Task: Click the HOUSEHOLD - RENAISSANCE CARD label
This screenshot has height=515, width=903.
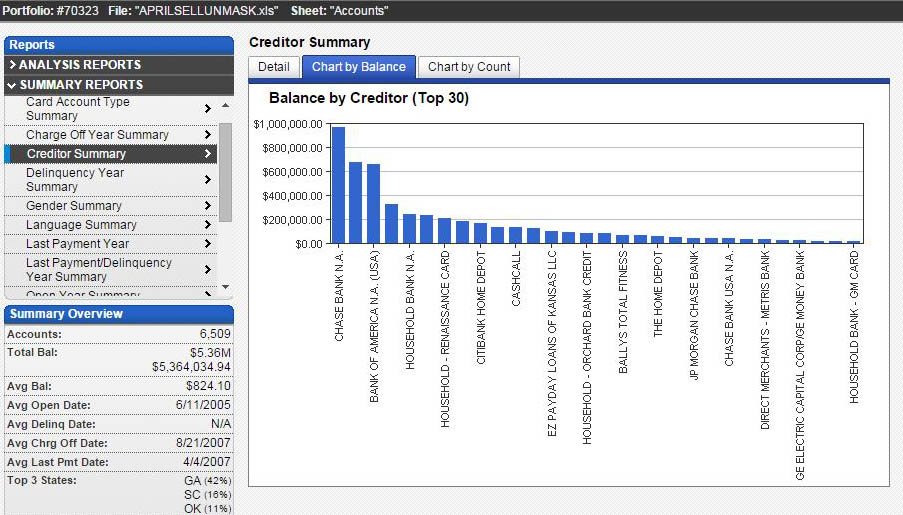Action: tap(445, 339)
